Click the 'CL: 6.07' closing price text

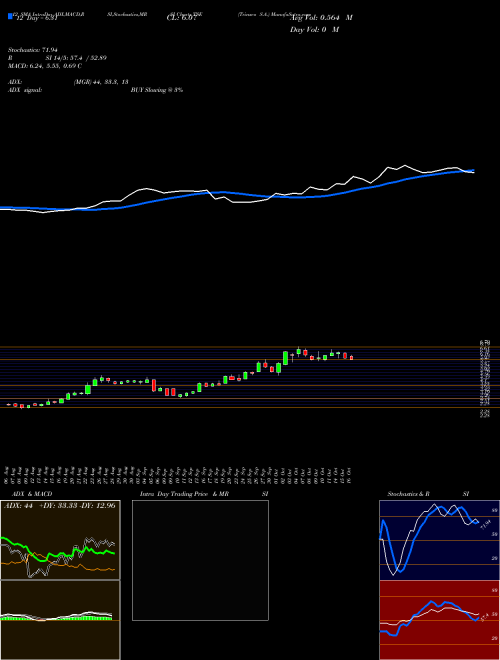coord(181,18)
